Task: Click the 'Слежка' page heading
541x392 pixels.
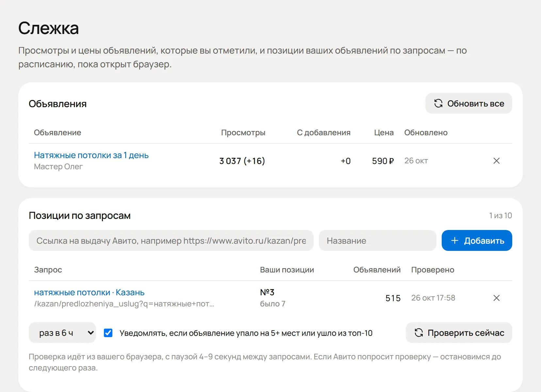Action: coord(48,28)
